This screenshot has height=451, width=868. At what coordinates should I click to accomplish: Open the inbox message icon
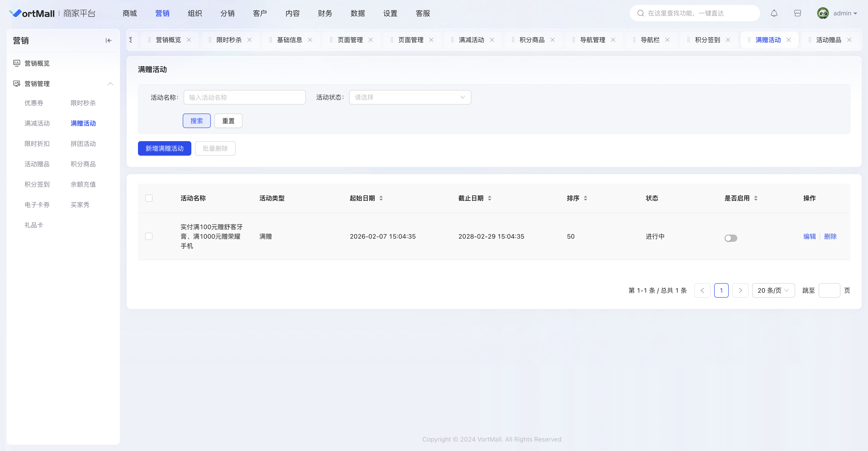pos(798,14)
